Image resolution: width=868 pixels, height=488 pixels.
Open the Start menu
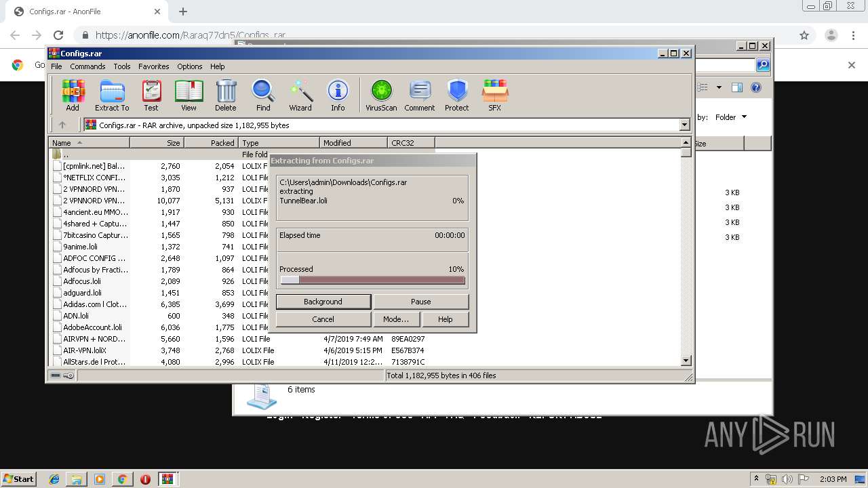coord(18,479)
